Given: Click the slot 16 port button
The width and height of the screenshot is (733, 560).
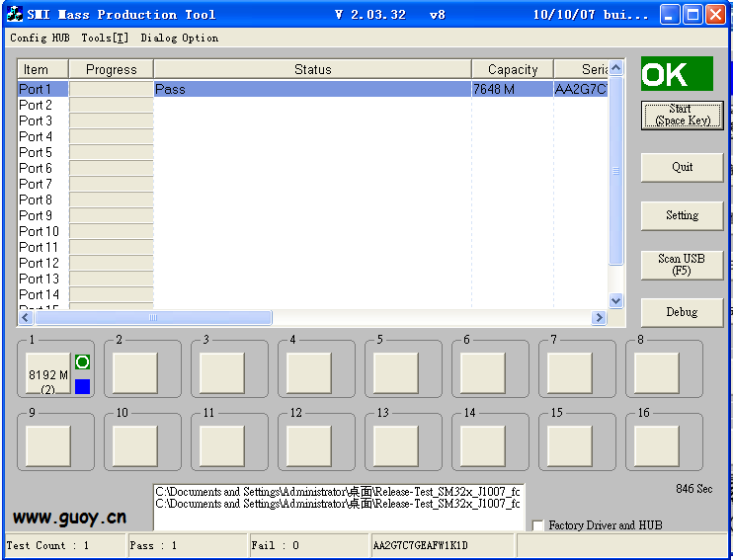Looking at the screenshot, I should 657,446.
